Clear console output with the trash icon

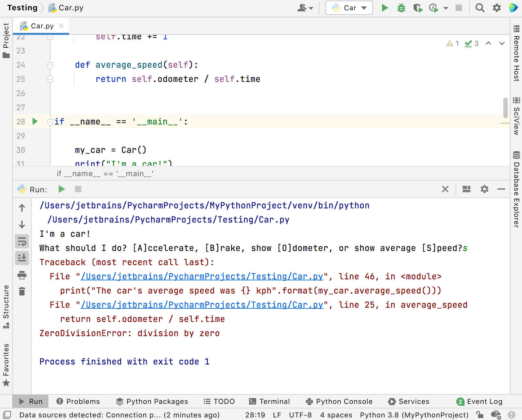pos(22,291)
